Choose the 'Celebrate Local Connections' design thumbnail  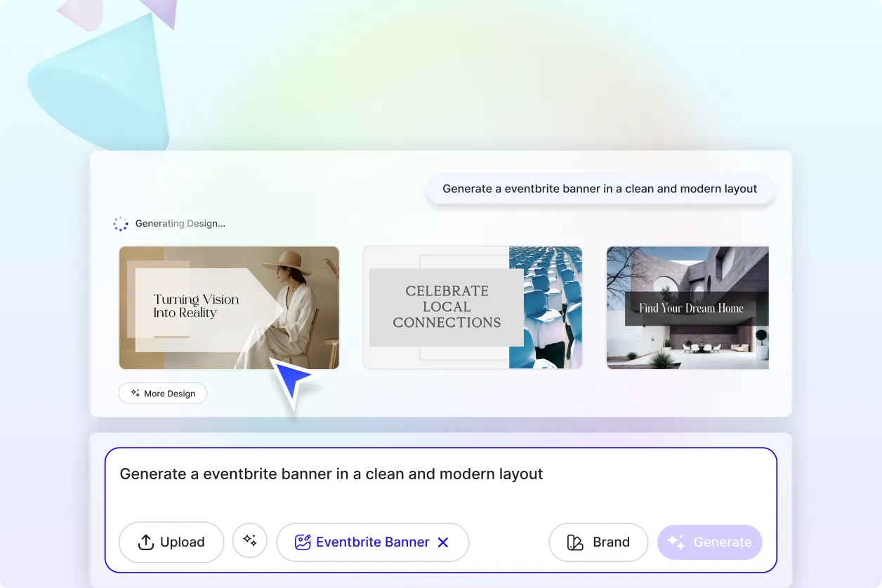pyautogui.click(x=473, y=307)
